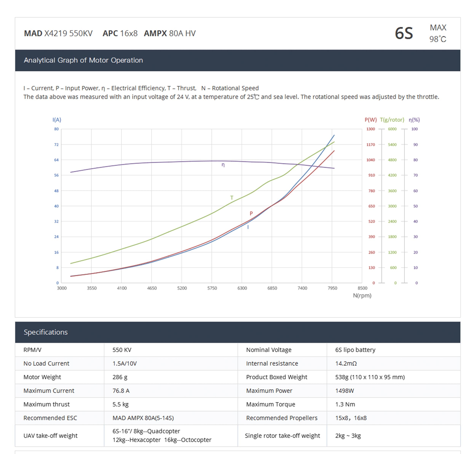
Task: Click the red 'P' curve label
Action: tap(251, 213)
